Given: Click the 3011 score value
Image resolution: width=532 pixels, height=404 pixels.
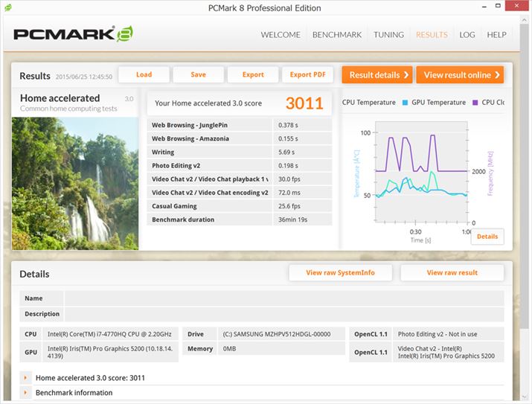Looking at the screenshot, I should (304, 103).
